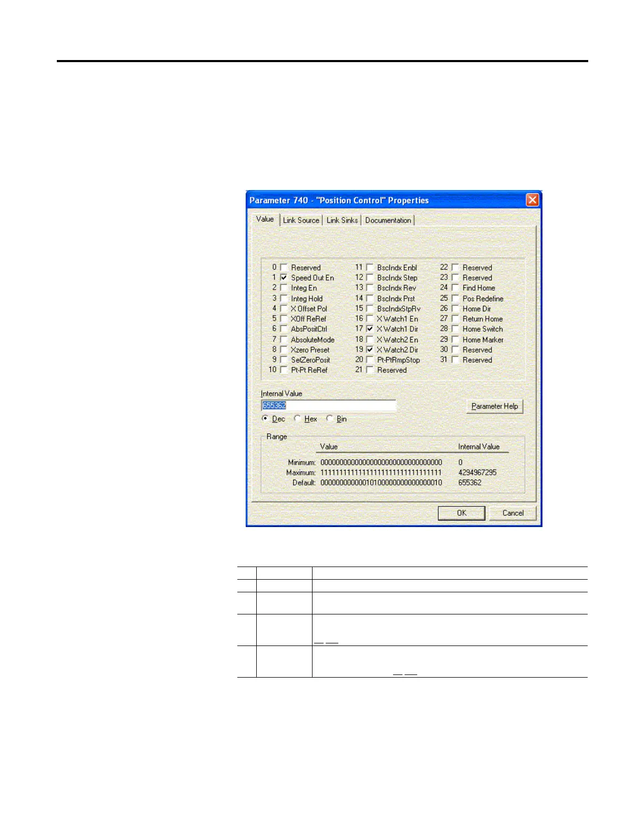
Task: Enable bit 20 Pt-PtRmpStop checkbox
Action: pos(370,360)
